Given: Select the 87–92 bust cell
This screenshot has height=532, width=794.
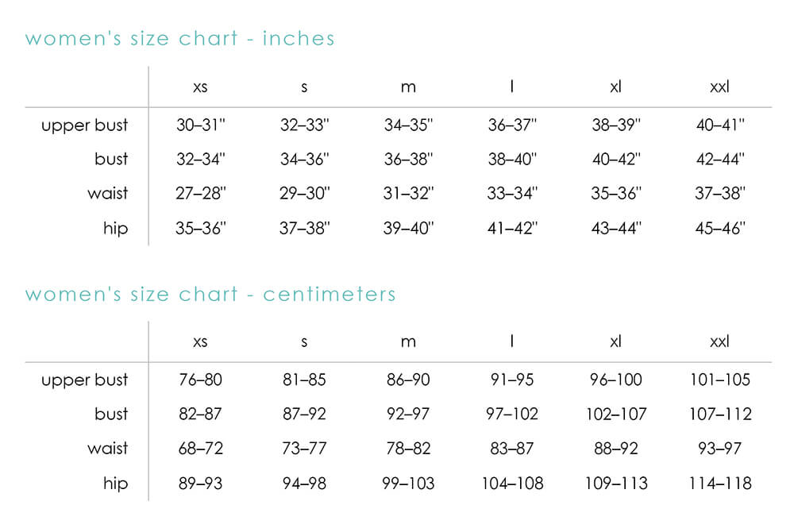Looking at the screenshot, I should [304, 414].
